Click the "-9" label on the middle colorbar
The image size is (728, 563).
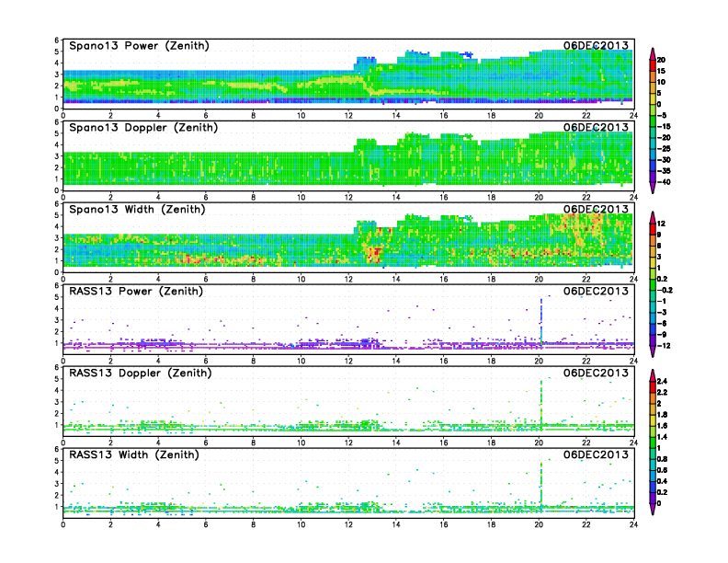[x=662, y=335]
